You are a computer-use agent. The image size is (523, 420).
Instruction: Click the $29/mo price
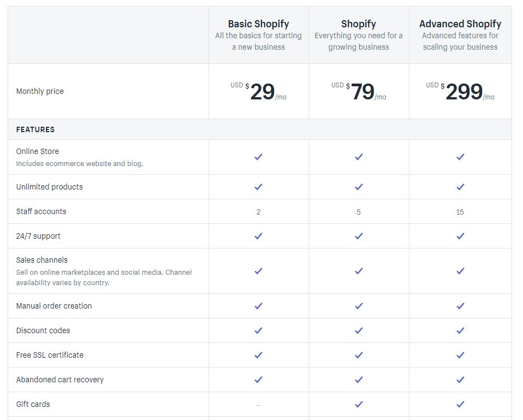[x=259, y=91]
